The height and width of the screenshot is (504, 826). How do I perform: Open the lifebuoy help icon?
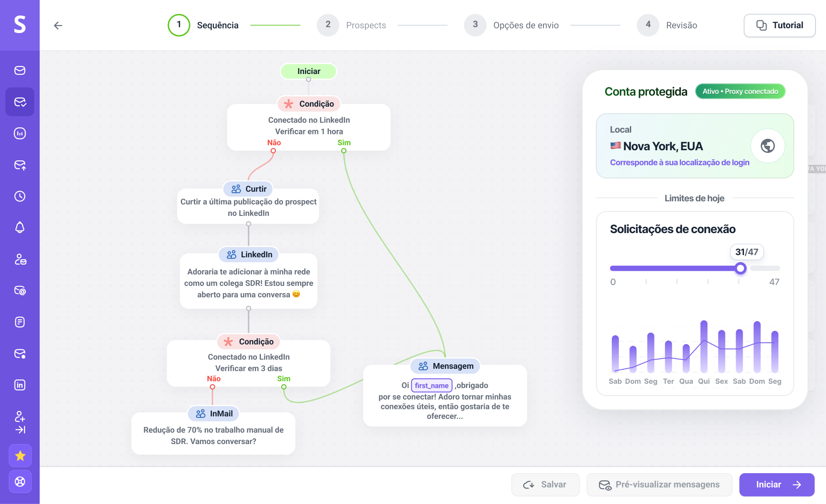tap(20, 482)
